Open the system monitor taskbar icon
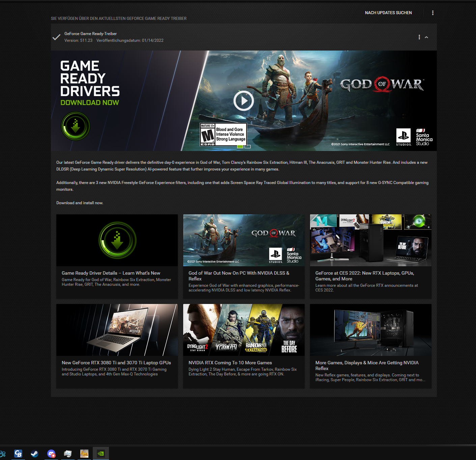Screen dimensions: 476x460 point(67,454)
